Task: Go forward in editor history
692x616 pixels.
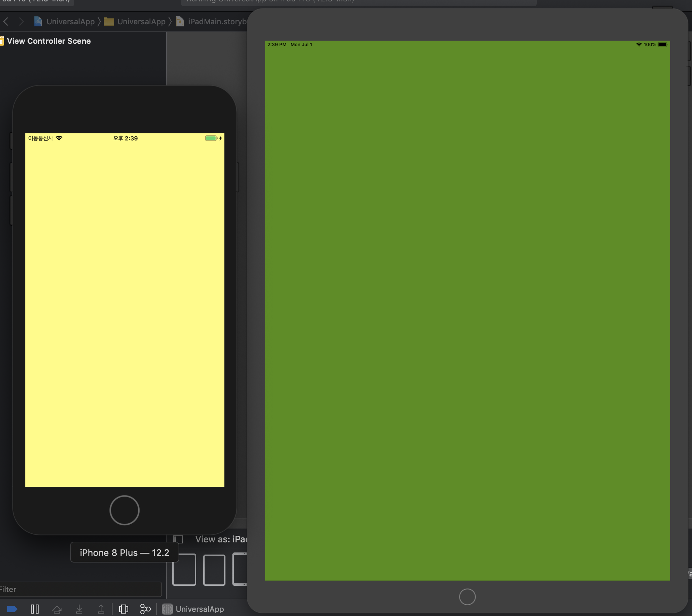Action: pos(22,22)
